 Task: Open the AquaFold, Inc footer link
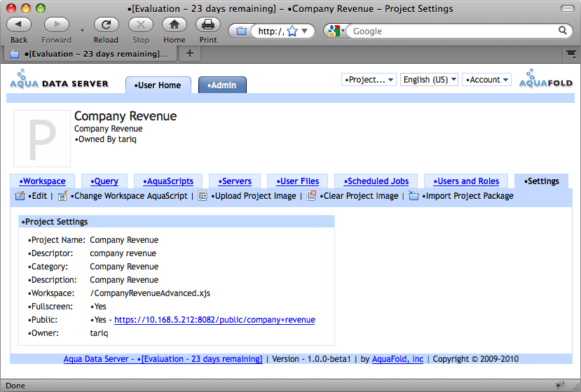[x=397, y=359]
